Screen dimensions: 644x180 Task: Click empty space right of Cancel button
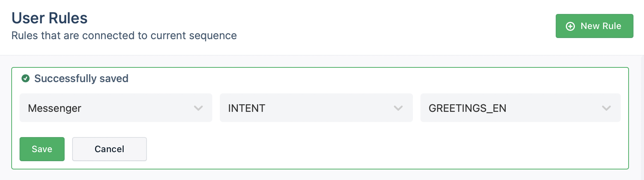pyautogui.click(x=338, y=149)
